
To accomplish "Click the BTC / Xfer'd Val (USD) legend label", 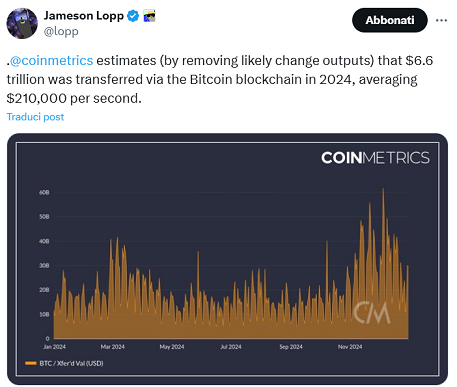I will coord(71,363).
